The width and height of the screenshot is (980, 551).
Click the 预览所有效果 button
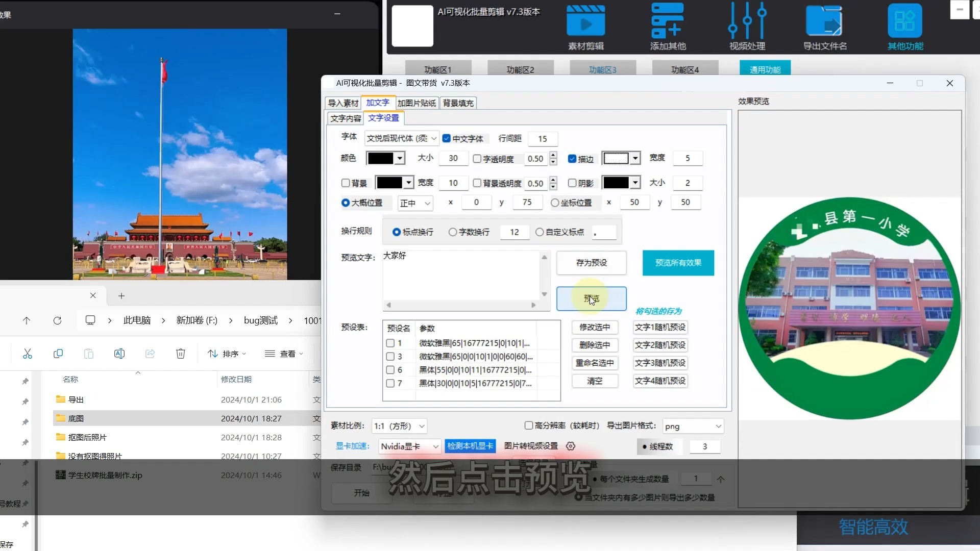tap(678, 263)
